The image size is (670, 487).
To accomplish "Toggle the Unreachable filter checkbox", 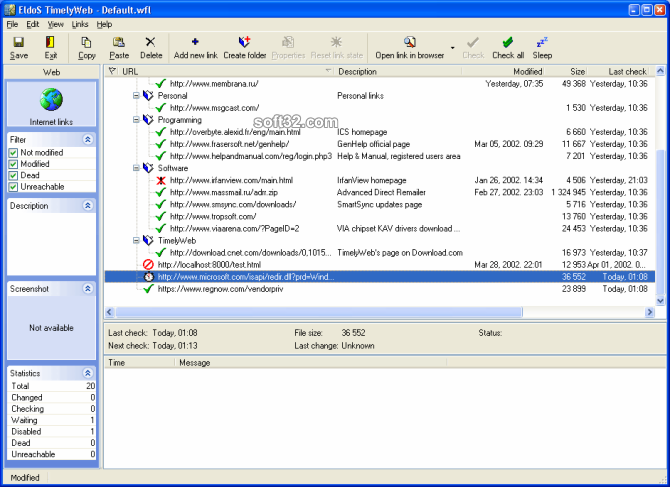I will click(13, 187).
